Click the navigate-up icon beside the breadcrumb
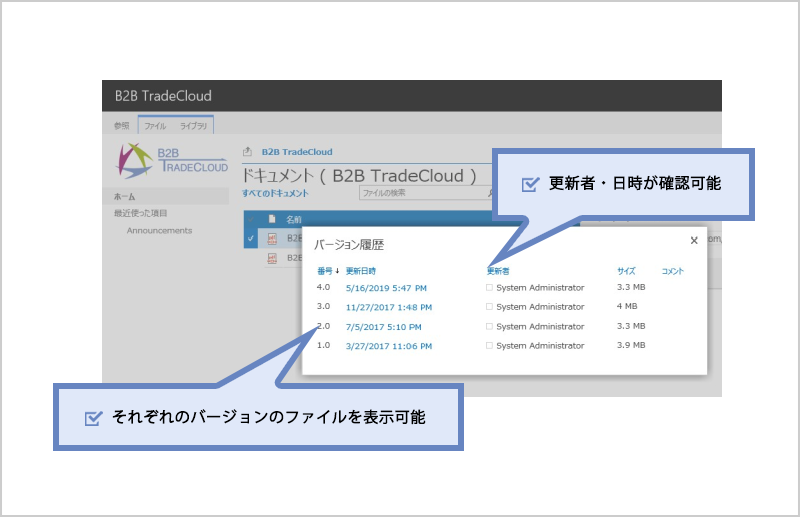Screen dimensions: 800x517 (248, 152)
